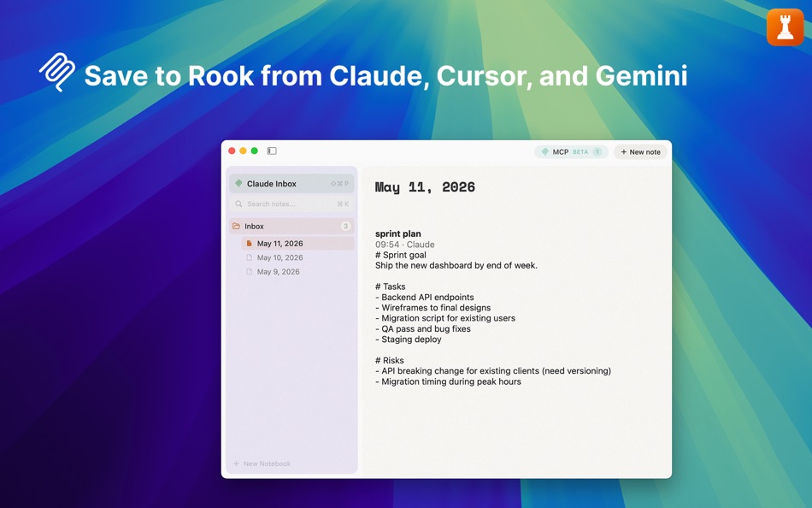Select the May 11, 2026 note
This screenshot has height=508, width=812.
(x=297, y=243)
